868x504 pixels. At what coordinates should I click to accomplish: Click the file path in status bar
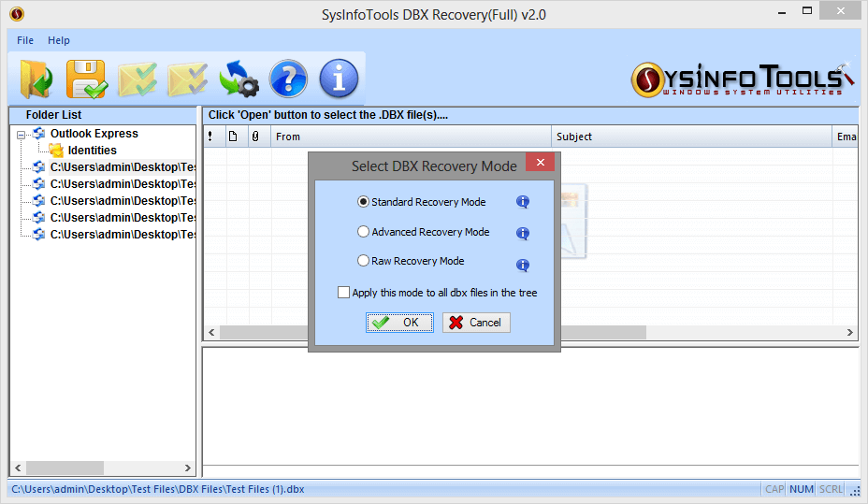point(158,490)
